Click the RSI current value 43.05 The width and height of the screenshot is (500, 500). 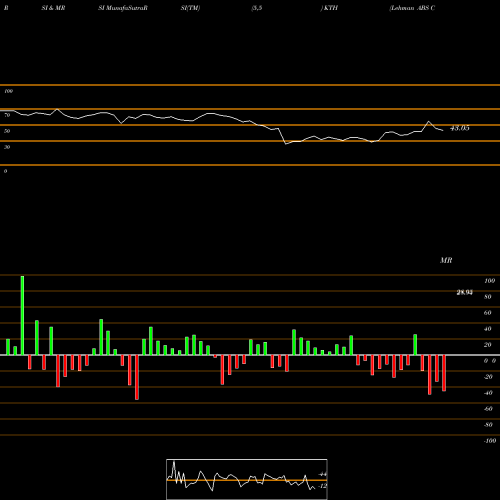[x=460, y=128]
